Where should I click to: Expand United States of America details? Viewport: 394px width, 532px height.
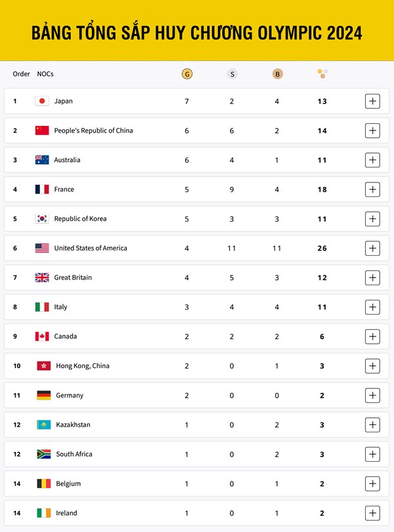[x=372, y=249]
